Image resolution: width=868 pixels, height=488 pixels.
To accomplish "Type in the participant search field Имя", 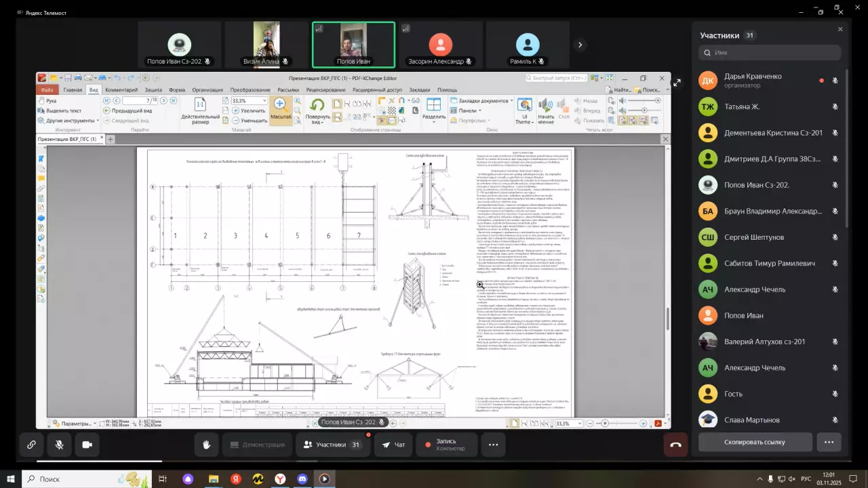I will (x=773, y=52).
